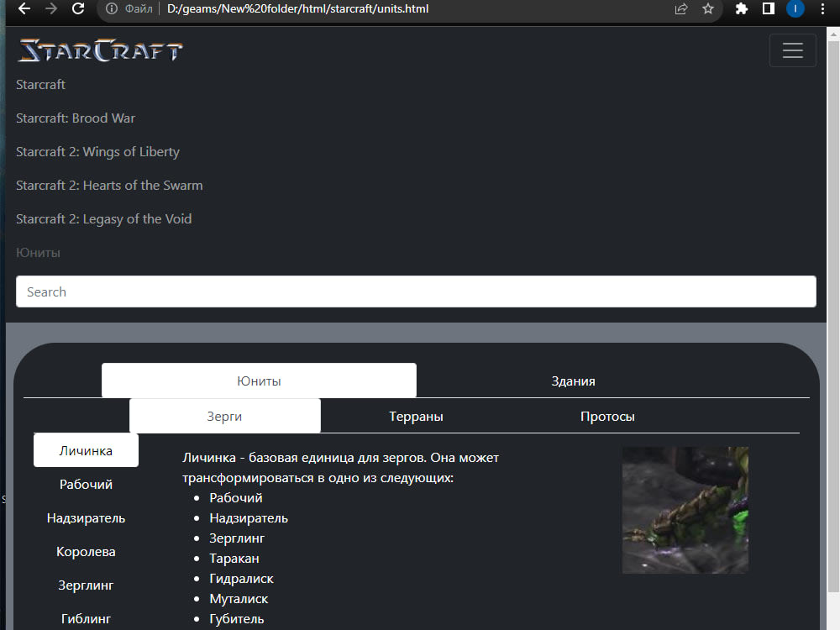This screenshot has height=630, width=840.
Task: Click the page URL in address bar
Action: (x=298, y=8)
